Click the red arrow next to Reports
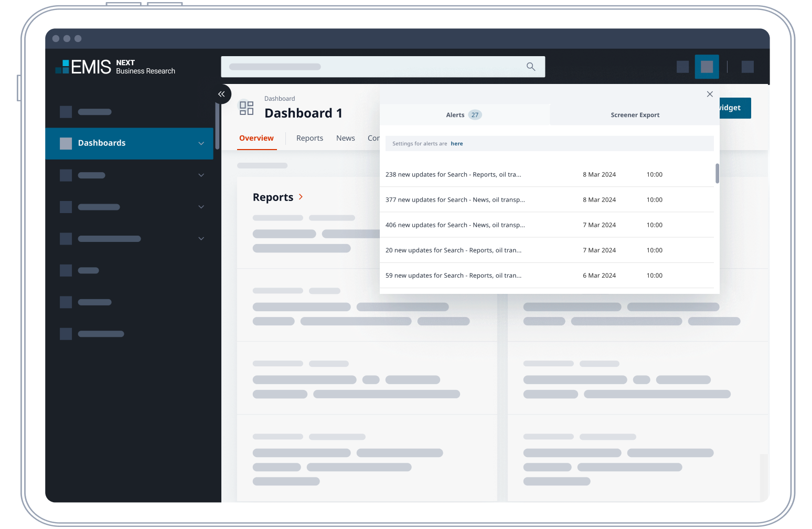 301,197
